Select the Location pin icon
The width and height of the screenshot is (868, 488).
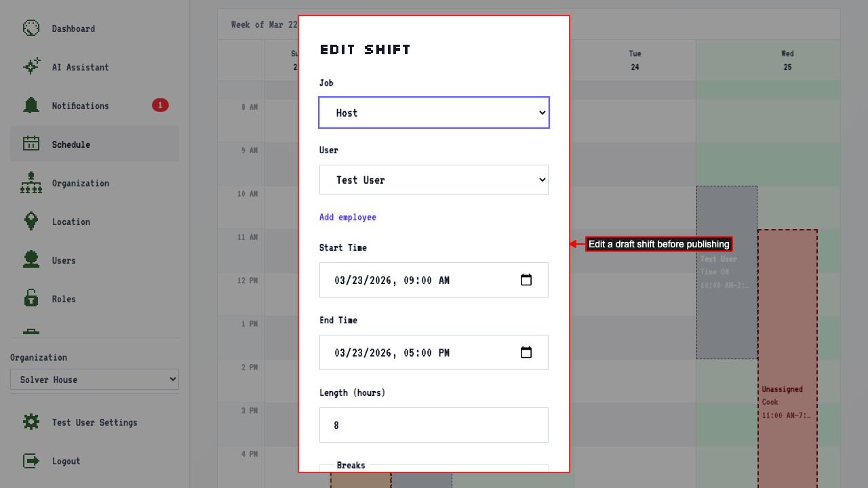[31, 222]
